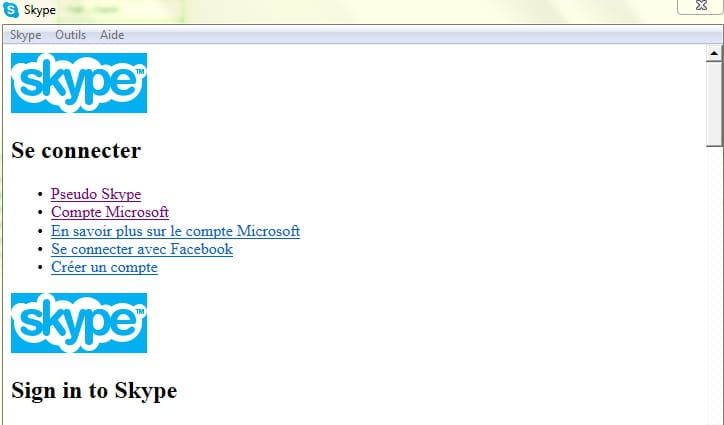724x425 pixels.
Task: Follow the Compte Microsoft link
Action: pyautogui.click(x=110, y=212)
